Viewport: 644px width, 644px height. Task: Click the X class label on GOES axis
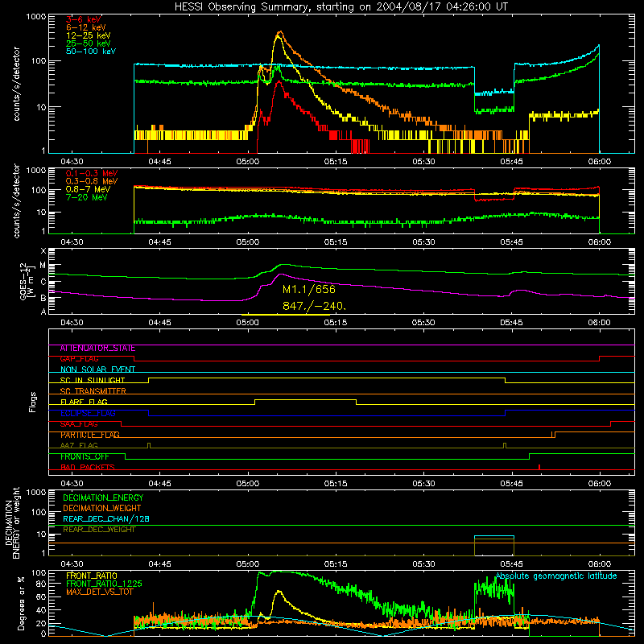click(x=43, y=251)
